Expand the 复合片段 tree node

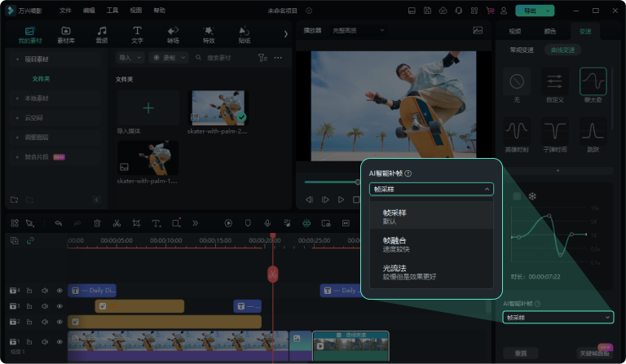18,157
